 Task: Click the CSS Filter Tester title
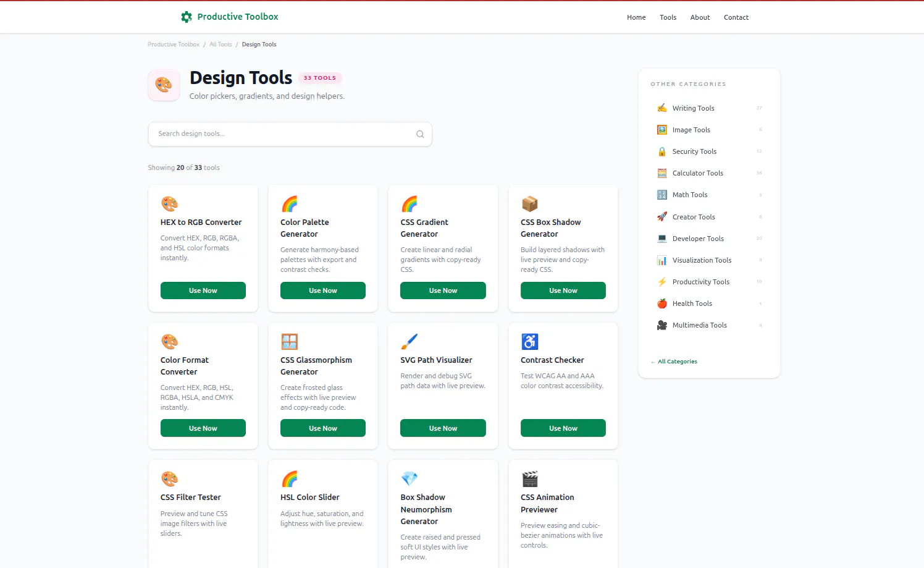(190, 498)
